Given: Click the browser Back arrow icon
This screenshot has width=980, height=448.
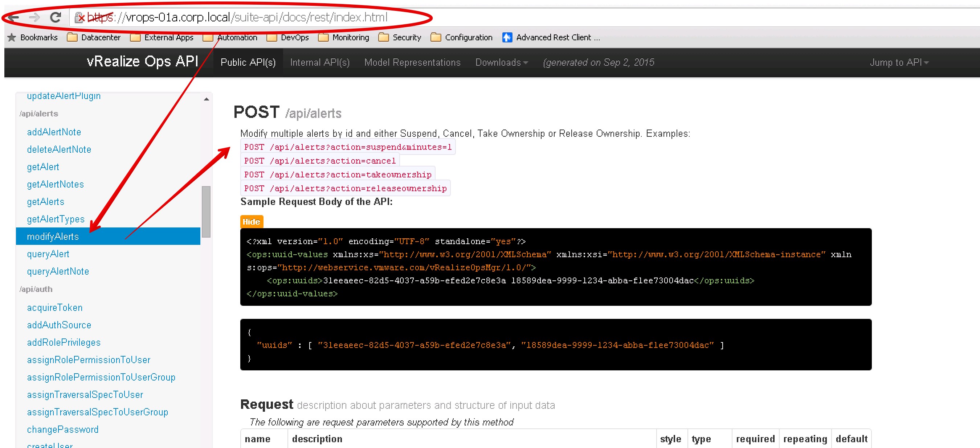Looking at the screenshot, I should tap(13, 17).
